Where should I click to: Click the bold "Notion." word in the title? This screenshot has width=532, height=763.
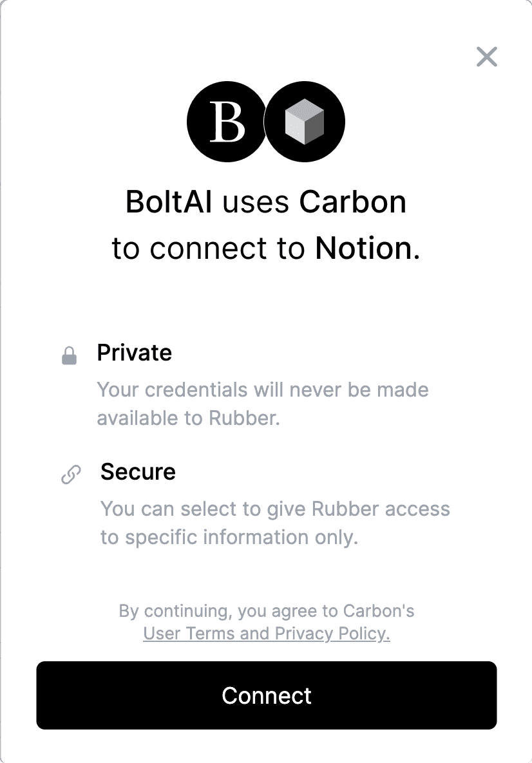tap(368, 248)
